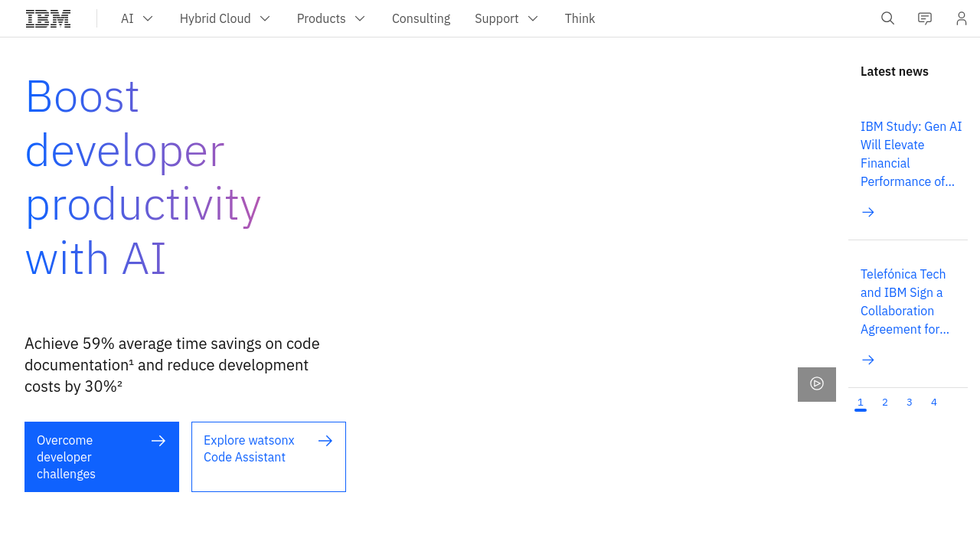Click Overcome developer challenges button text
Viewport: 980px width, 551px height.
(x=67, y=457)
